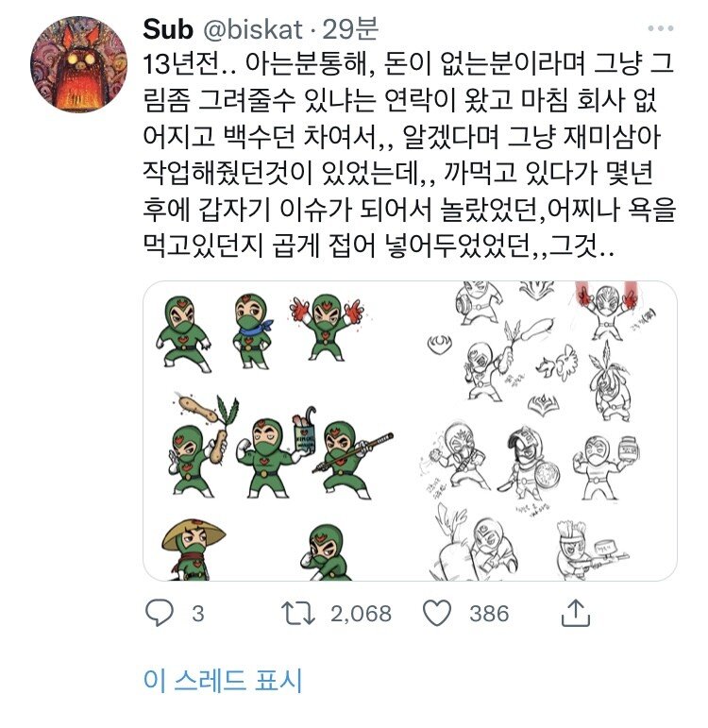Tap the share upload icon
This screenshot has height=728, width=708.
tap(575, 613)
